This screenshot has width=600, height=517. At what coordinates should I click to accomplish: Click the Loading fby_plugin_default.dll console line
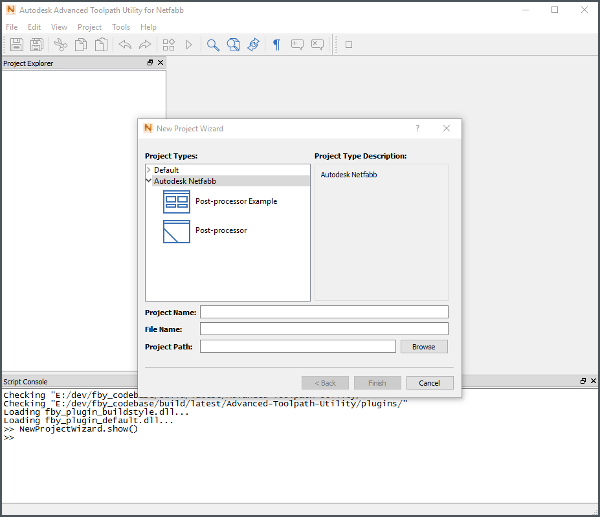[x=88, y=421]
